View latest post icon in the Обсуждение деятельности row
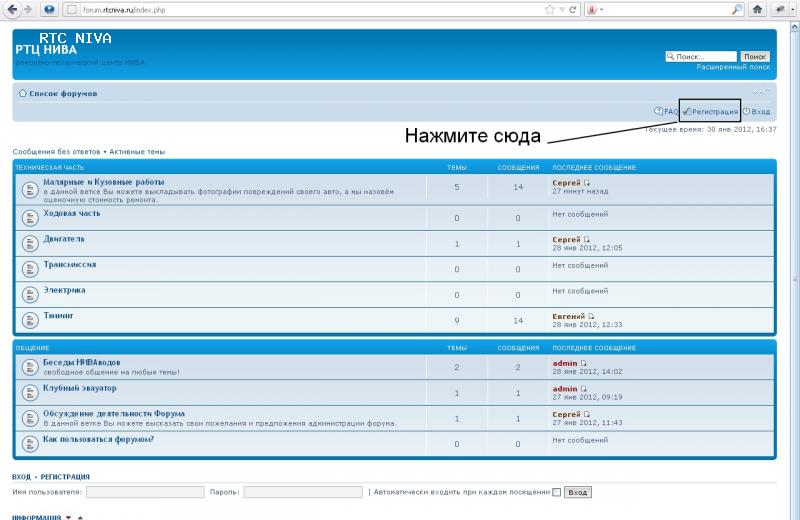 587,414
